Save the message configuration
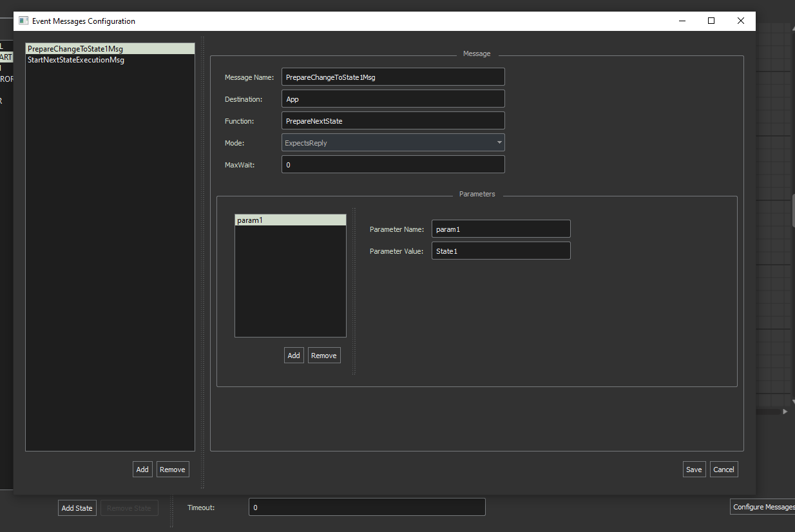 point(694,469)
